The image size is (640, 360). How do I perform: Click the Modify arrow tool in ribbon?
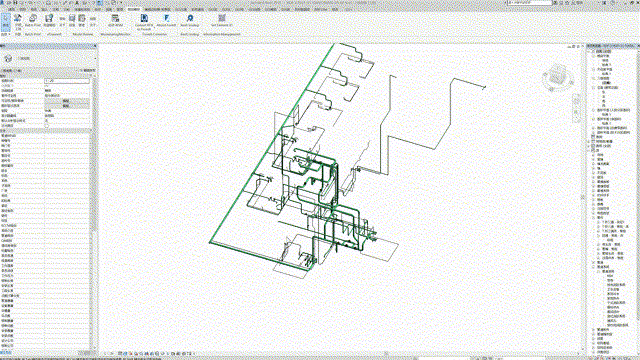tap(6, 20)
